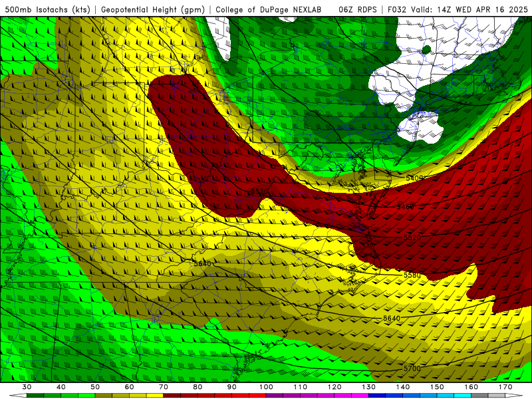Click the '500mb Isotachs (kts)' title text
The image size is (532, 399).
coord(48,9)
